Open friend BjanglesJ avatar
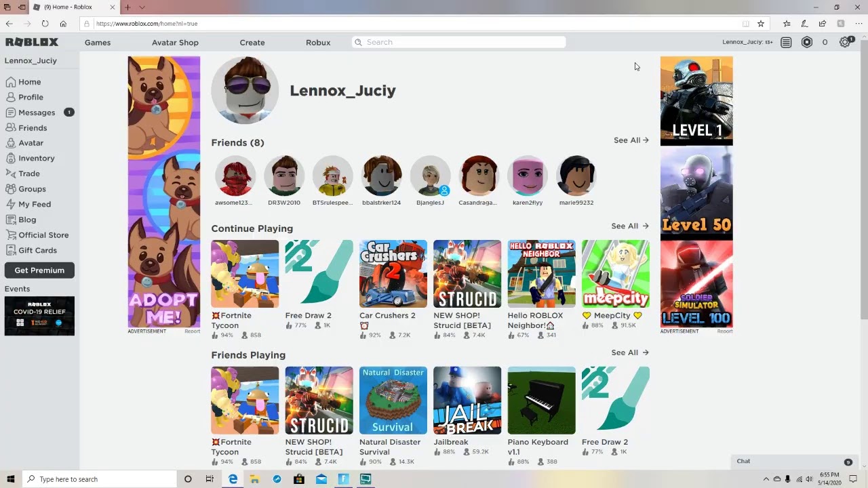 [x=431, y=176]
